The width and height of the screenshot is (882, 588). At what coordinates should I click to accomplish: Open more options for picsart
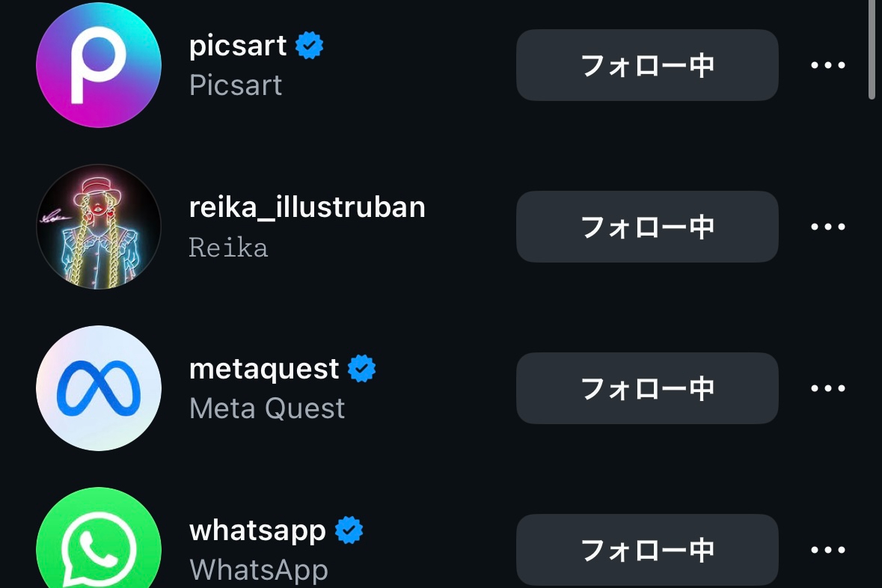pyautogui.click(x=828, y=65)
